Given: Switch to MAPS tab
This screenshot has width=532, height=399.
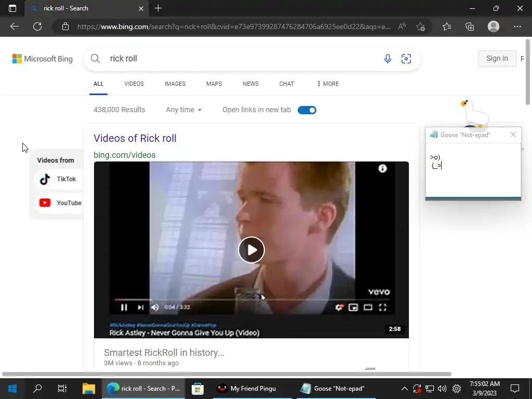Looking at the screenshot, I should [x=214, y=84].
